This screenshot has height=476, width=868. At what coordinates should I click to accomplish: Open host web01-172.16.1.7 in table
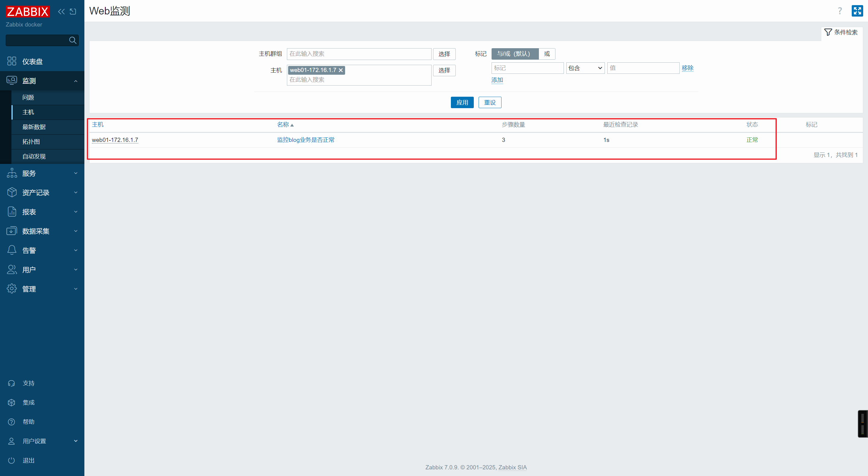point(115,140)
